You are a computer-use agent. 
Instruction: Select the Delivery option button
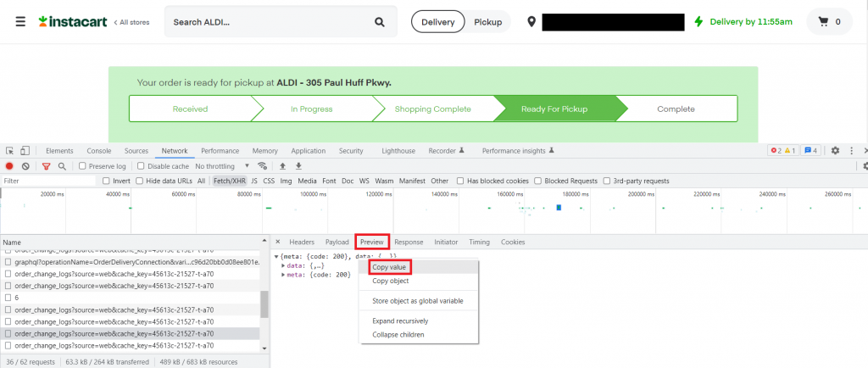tap(438, 22)
